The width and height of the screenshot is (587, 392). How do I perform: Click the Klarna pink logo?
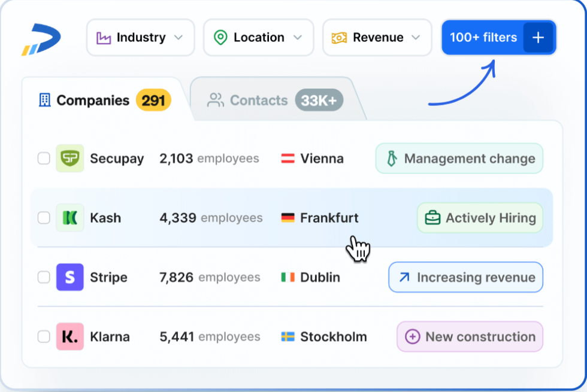click(69, 336)
